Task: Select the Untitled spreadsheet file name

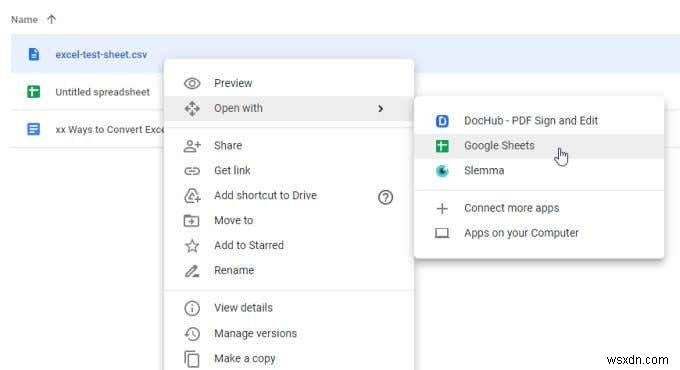Action: (102, 92)
